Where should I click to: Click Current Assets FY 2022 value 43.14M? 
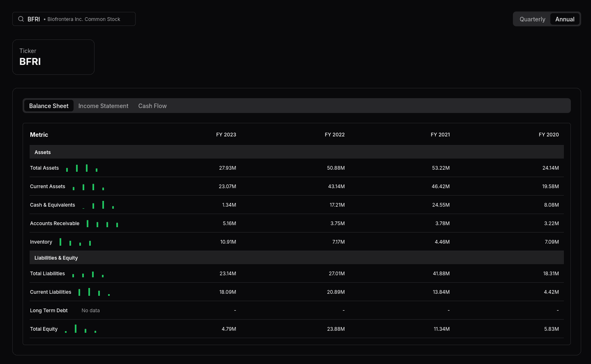click(336, 187)
